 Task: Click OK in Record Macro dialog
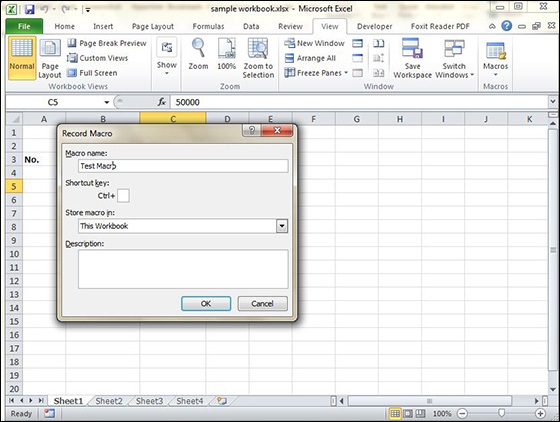206,303
